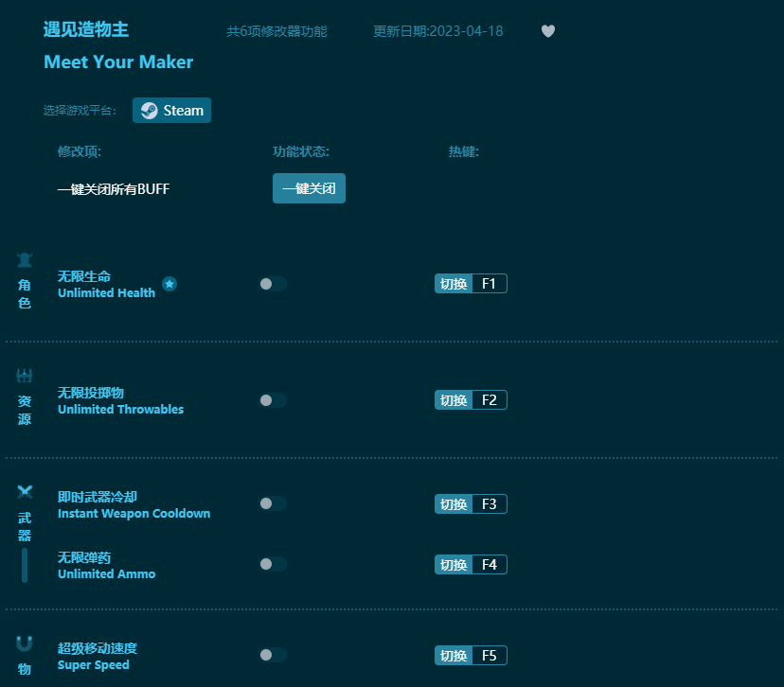Click the 切换 F2 hotkey for Unlimited Throwables
Image resolution: width=784 pixels, height=687 pixels.
(x=471, y=399)
